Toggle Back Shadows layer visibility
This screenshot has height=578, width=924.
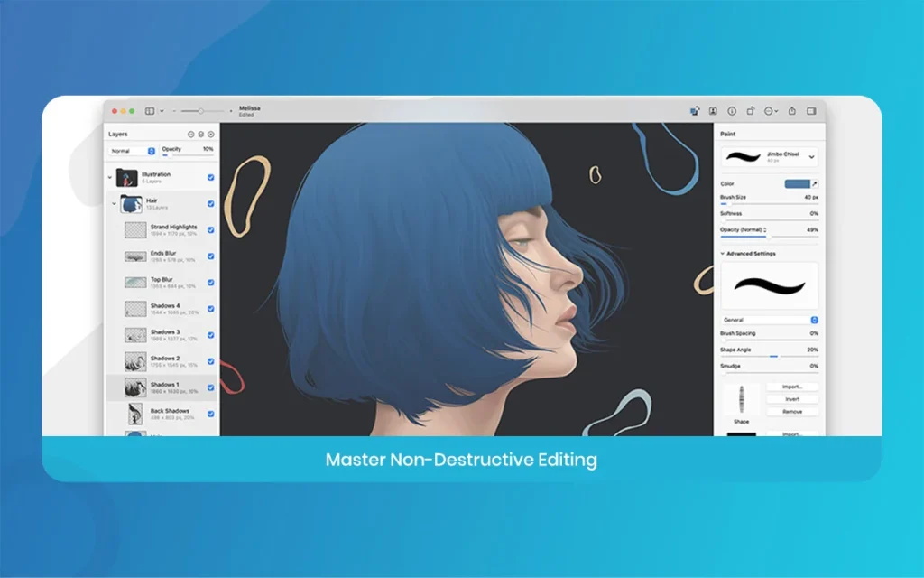pyautogui.click(x=211, y=414)
